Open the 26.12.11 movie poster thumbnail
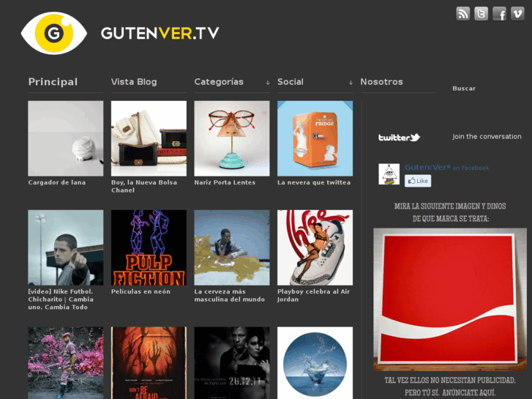The width and height of the screenshot is (532, 399). coord(232,362)
